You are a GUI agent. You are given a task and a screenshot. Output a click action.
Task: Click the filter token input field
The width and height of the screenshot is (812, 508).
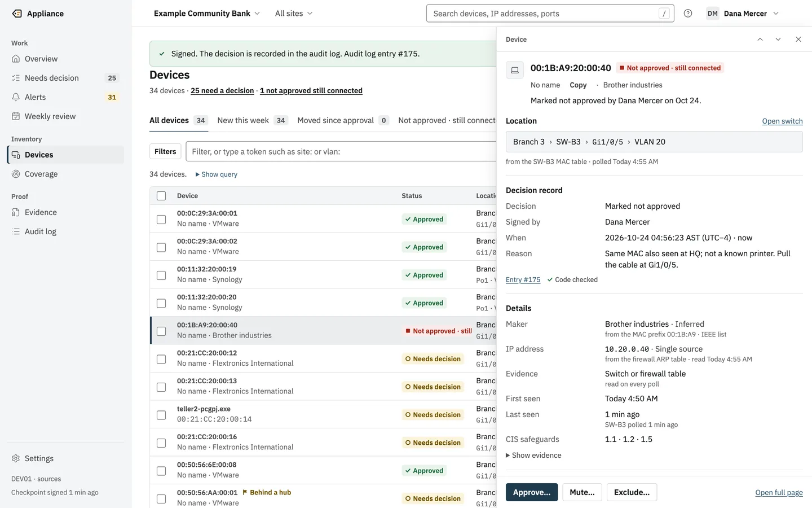(x=341, y=151)
